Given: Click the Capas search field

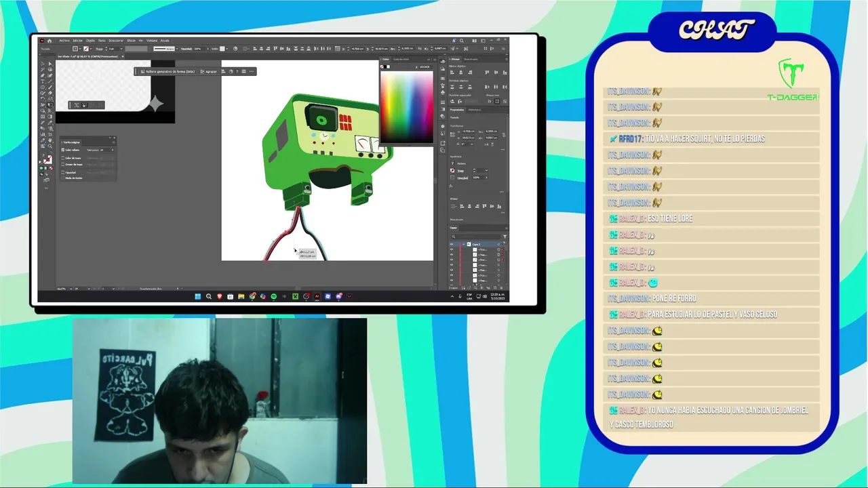Looking at the screenshot, I should 476,237.
